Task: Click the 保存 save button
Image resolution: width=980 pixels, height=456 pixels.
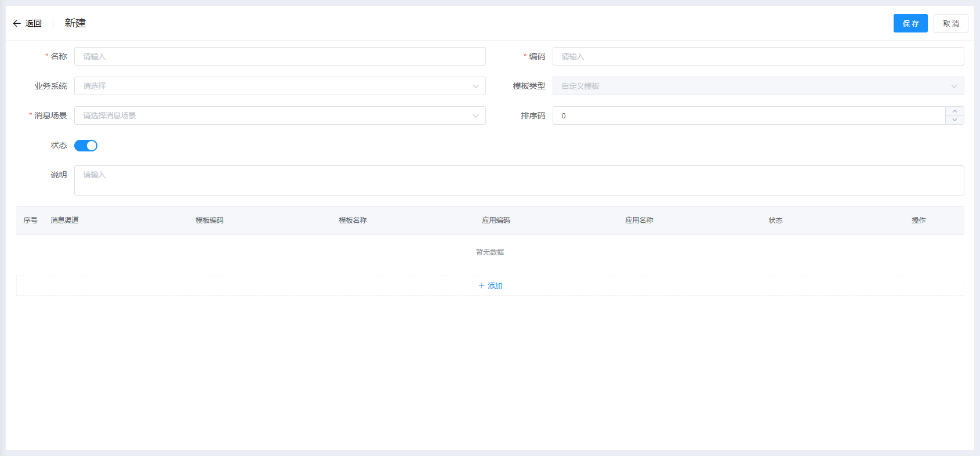Action: 910,23
